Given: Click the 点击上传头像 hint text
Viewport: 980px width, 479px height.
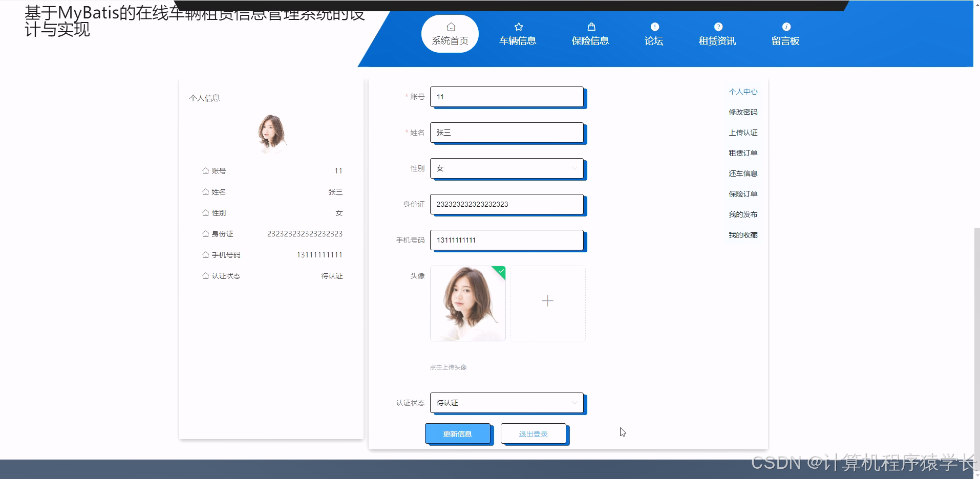Looking at the screenshot, I should click(448, 367).
